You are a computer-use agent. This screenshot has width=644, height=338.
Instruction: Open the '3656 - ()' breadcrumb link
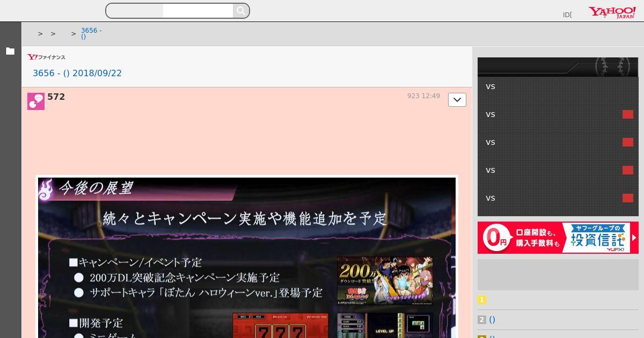pos(91,34)
